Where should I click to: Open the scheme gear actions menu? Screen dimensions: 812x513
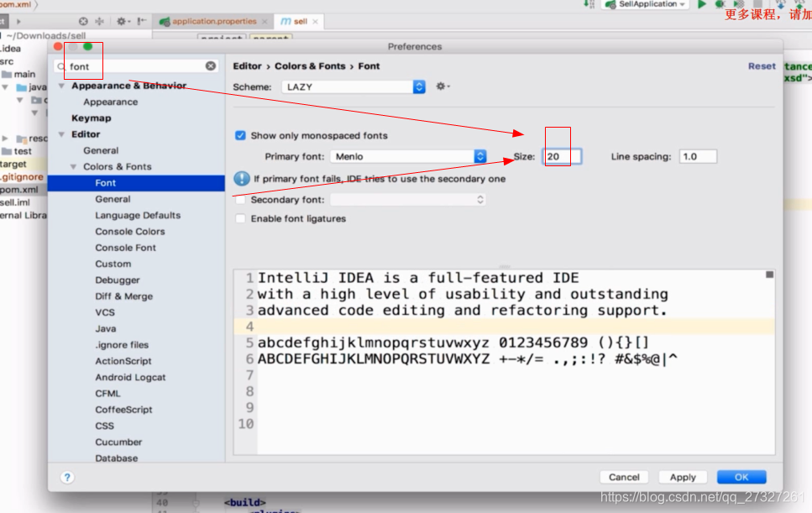[x=443, y=86]
